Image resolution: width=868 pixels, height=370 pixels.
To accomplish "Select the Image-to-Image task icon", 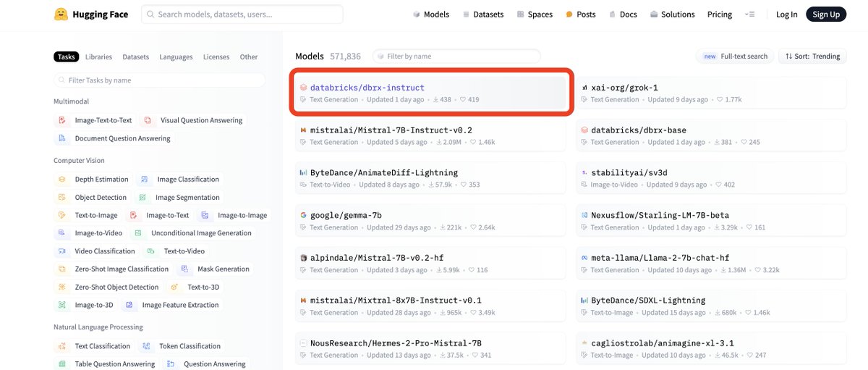I will pos(205,215).
